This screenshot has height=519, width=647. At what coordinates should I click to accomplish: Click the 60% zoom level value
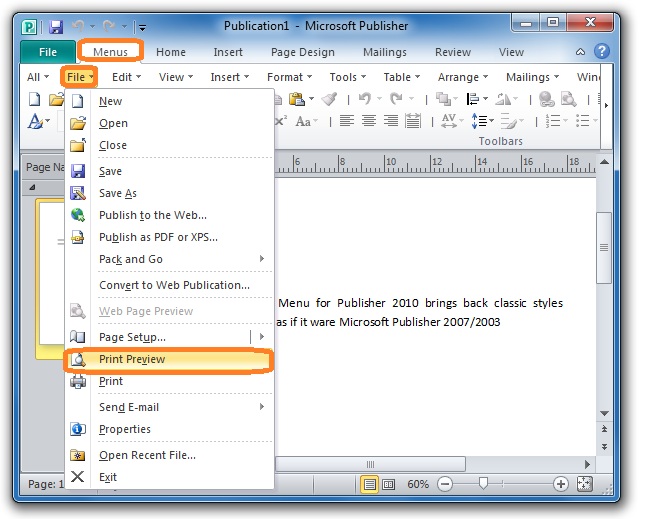pos(418,484)
